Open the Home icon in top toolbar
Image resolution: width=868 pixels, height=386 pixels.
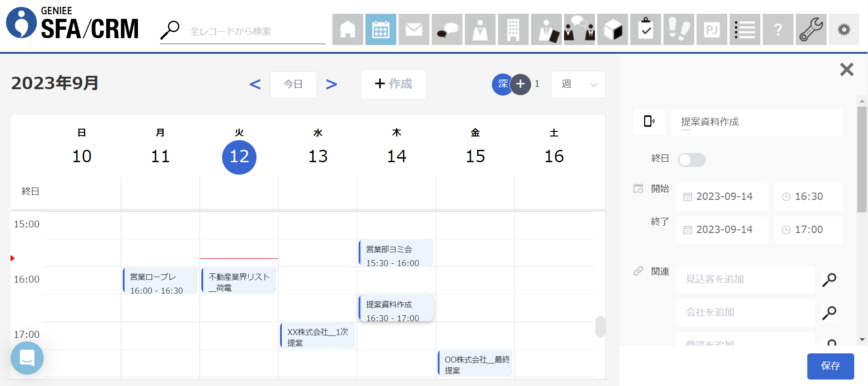tap(348, 29)
